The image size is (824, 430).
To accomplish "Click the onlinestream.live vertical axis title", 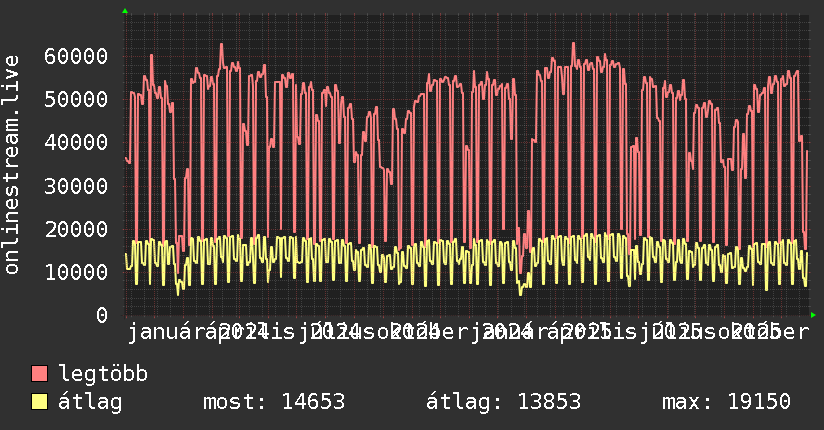I will coord(12,165).
